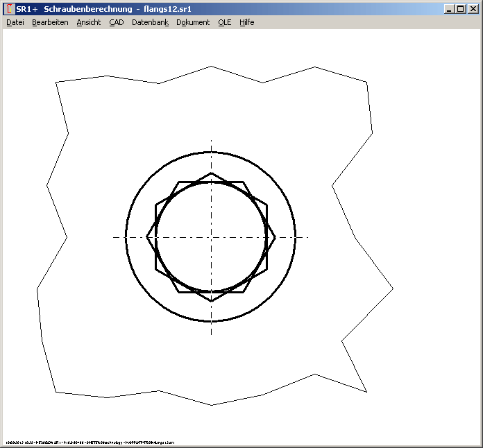Open the CAD menu
The height and width of the screenshot is (448, 483).
click(116, 22)
